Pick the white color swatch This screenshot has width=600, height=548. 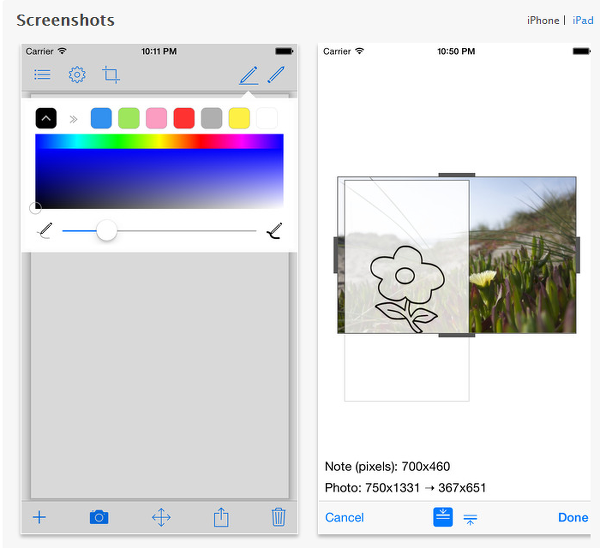[x=267, y=118]
